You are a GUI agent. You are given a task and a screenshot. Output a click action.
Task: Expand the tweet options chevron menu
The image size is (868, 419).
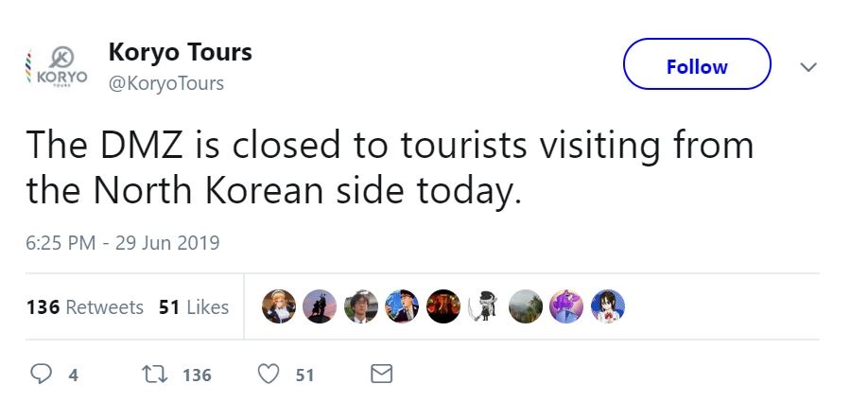(807, 67)
